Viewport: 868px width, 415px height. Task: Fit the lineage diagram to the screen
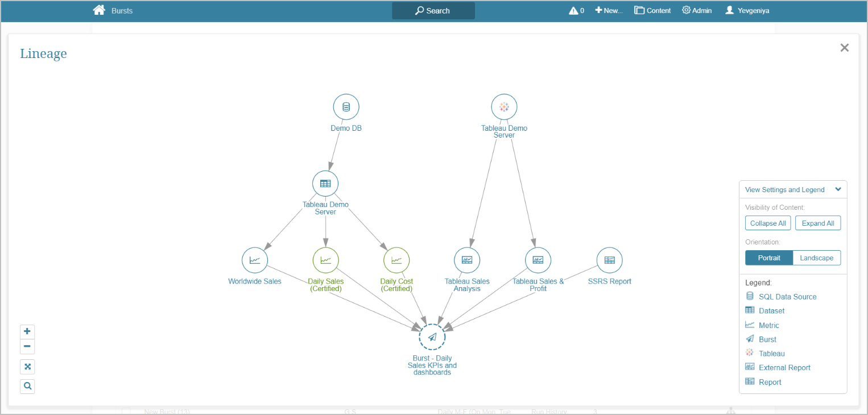click(27, 367)
